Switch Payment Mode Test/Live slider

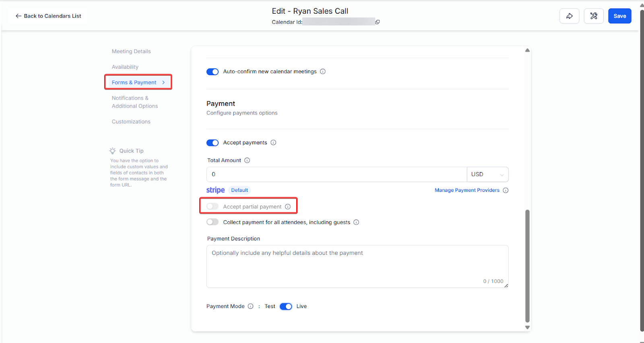[x=286, y=306]
